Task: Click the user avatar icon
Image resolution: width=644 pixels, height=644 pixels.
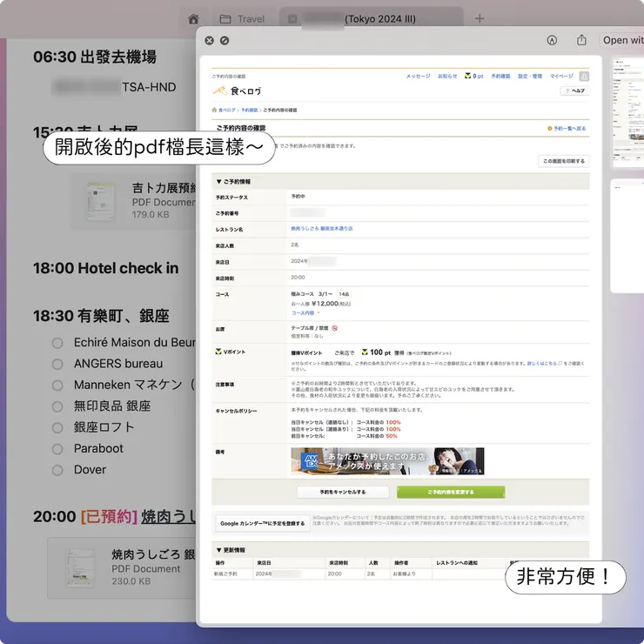Action: 584,76
